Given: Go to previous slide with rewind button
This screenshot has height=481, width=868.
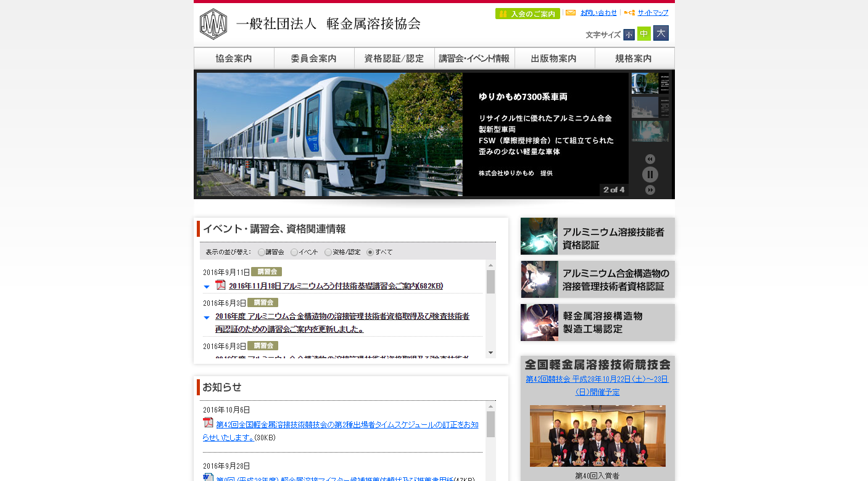Looking at the screenshot, I should pos(650,159).
